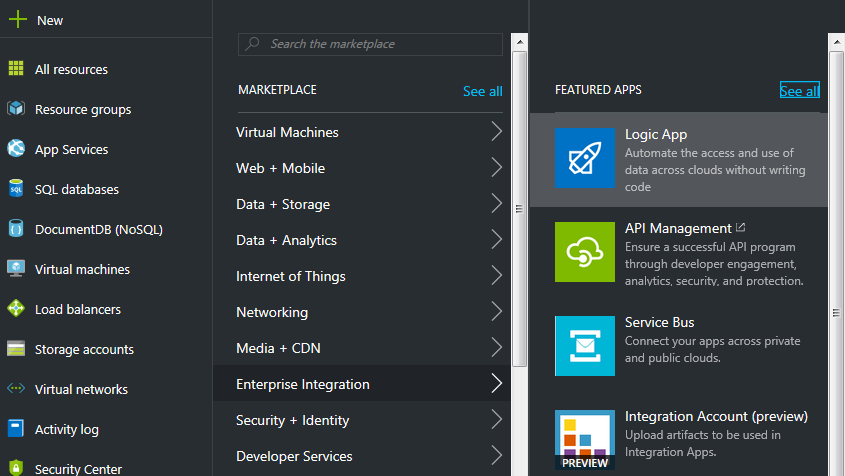Click the Resource groups cube icon

[x=16, y=108]
